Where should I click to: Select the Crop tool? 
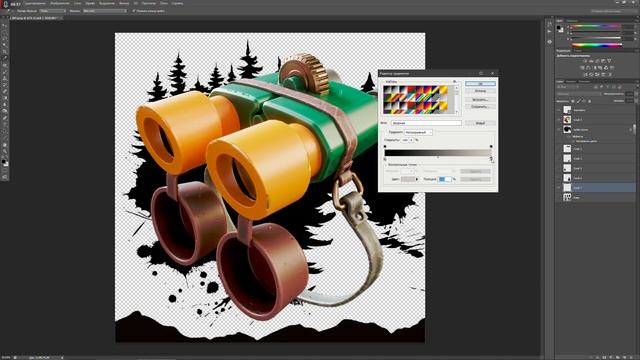(4, 51)
